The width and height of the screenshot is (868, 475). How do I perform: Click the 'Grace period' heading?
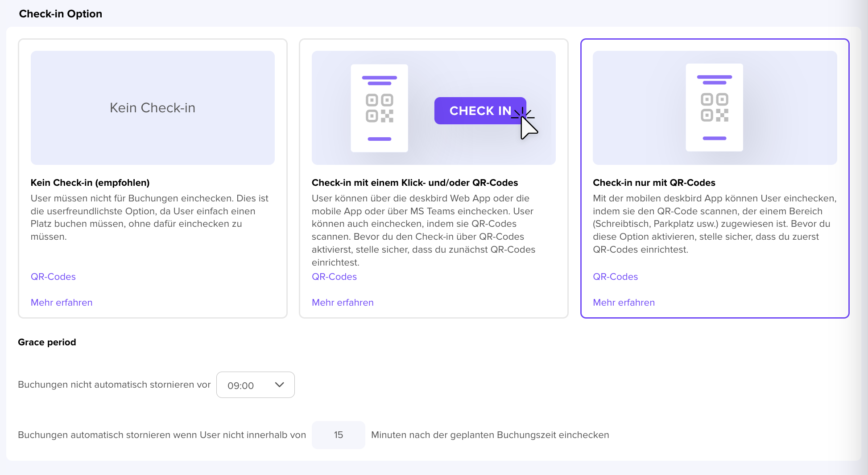tap(47, 342)
